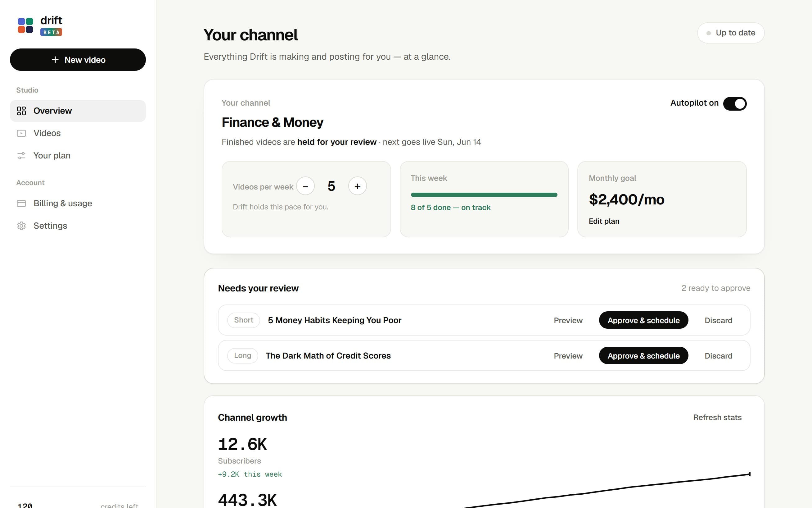Click the '8 of 5 done — on track' text

coord(451,208)
